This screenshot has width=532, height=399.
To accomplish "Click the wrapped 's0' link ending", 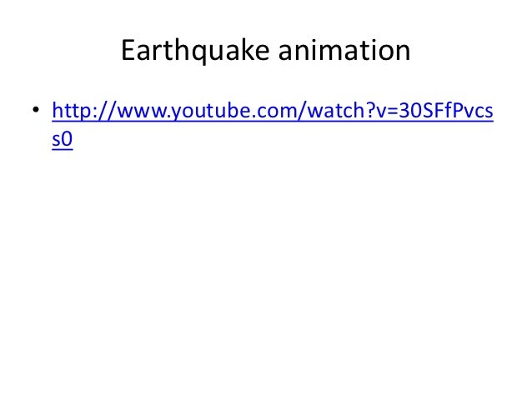I will 63,139.
